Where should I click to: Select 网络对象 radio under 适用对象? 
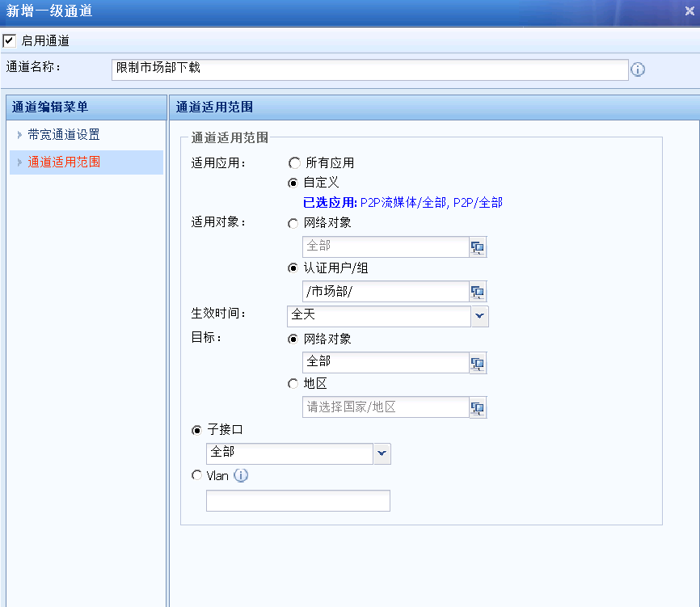294,223
